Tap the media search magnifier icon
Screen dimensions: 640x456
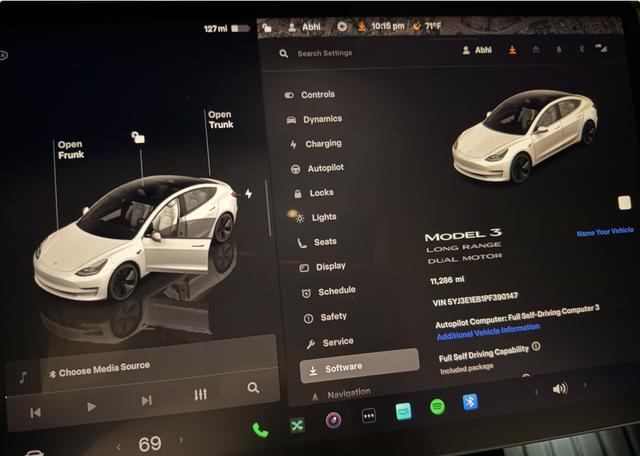click(253, 387)
